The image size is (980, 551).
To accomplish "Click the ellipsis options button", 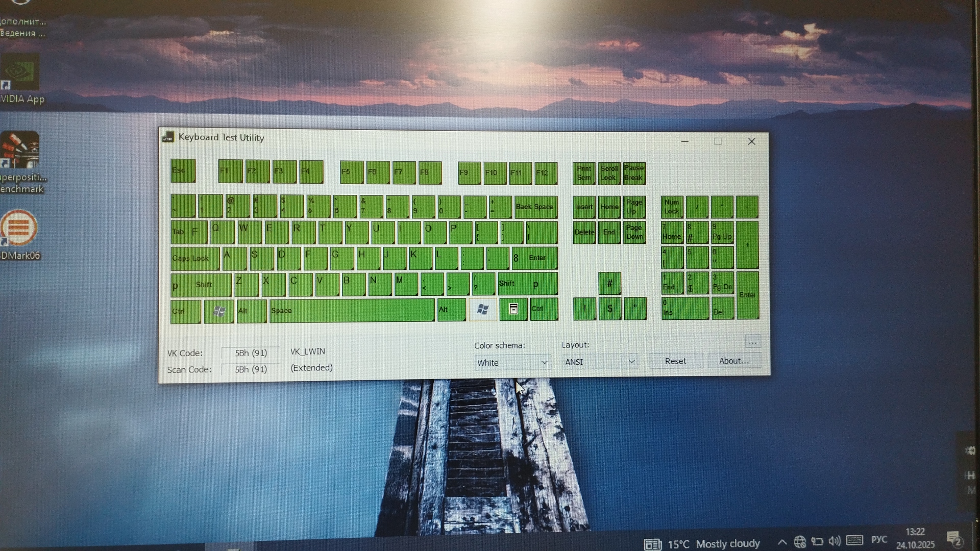I will click(753, 342).
